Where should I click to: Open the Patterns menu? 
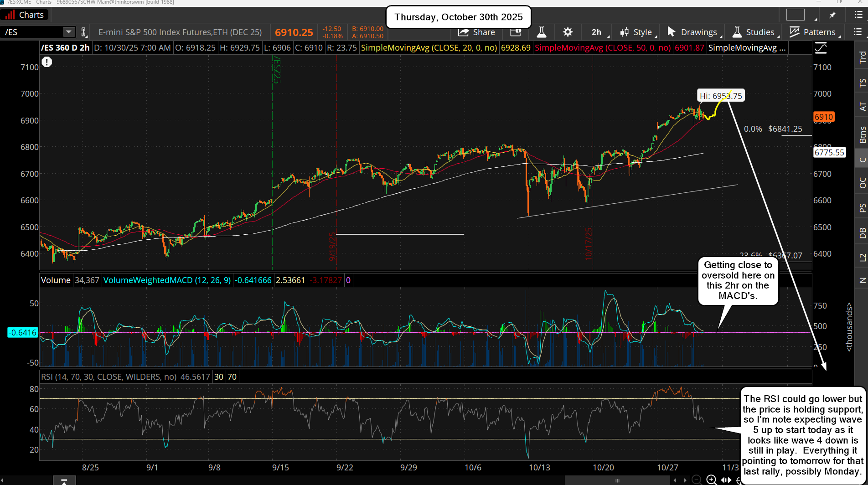(813, 32)
